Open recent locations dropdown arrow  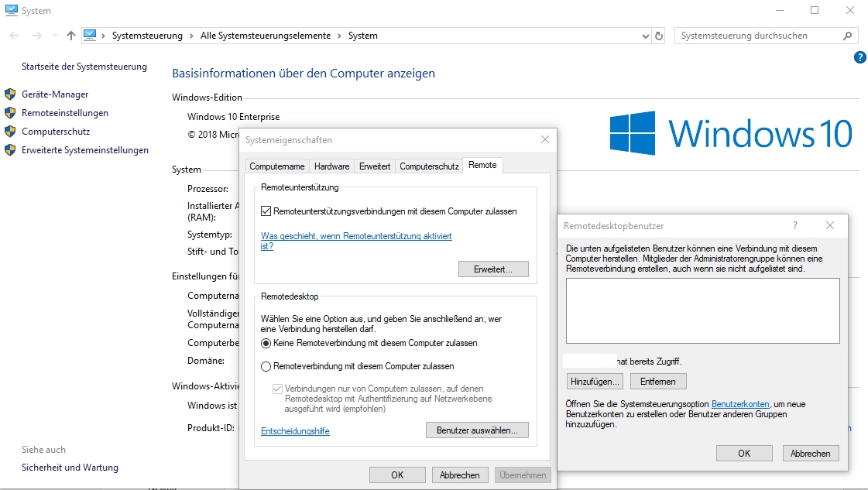pos(55,36)
